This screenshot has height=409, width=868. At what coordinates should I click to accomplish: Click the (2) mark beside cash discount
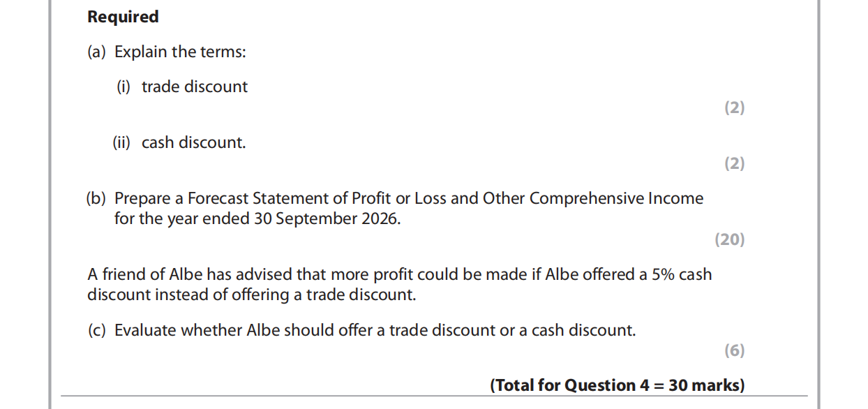point(734,163)
